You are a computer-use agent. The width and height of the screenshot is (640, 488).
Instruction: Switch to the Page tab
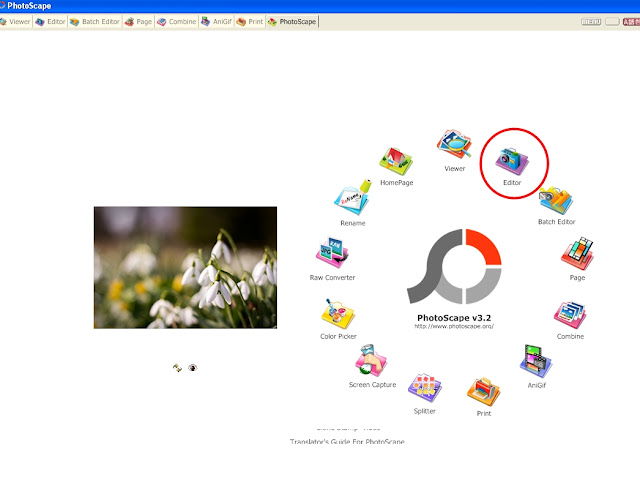pyautogui.click(x=138, y=22)
